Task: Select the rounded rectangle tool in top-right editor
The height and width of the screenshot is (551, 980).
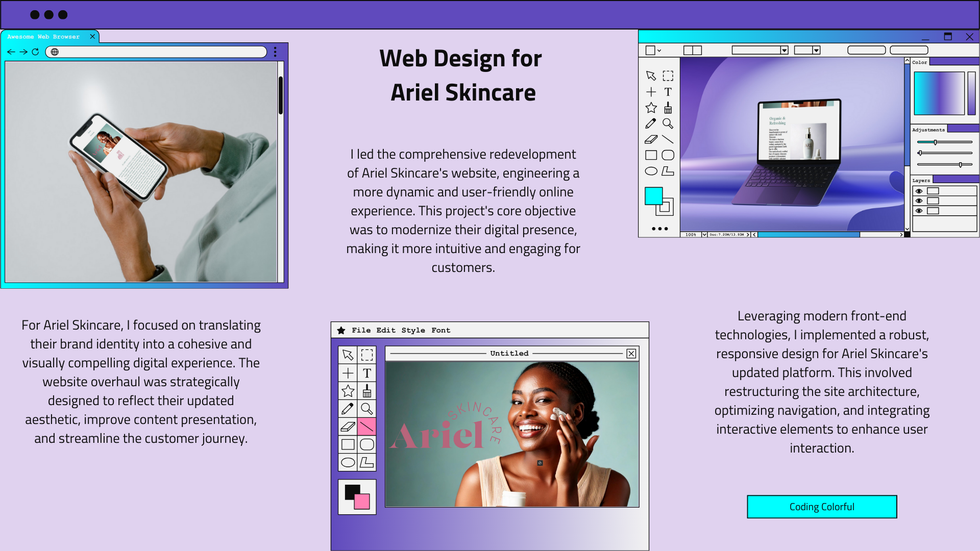Action: click(x=668, y=155)
